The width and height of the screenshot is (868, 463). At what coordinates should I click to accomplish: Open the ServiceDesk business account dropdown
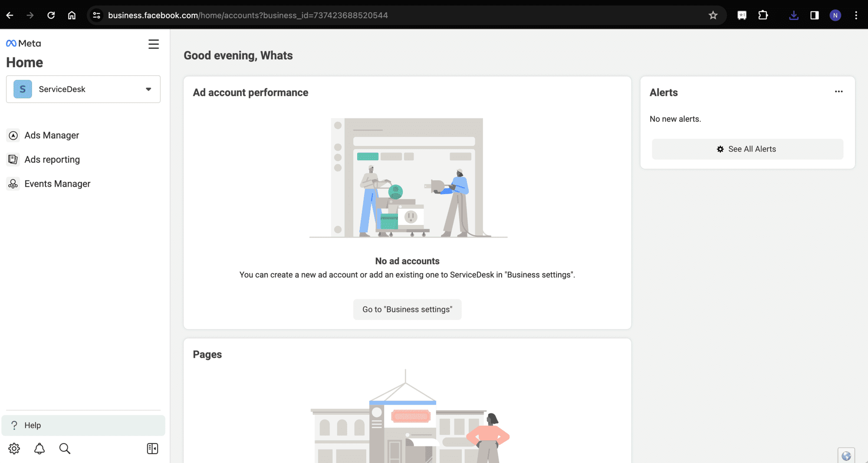pos(83,89)
